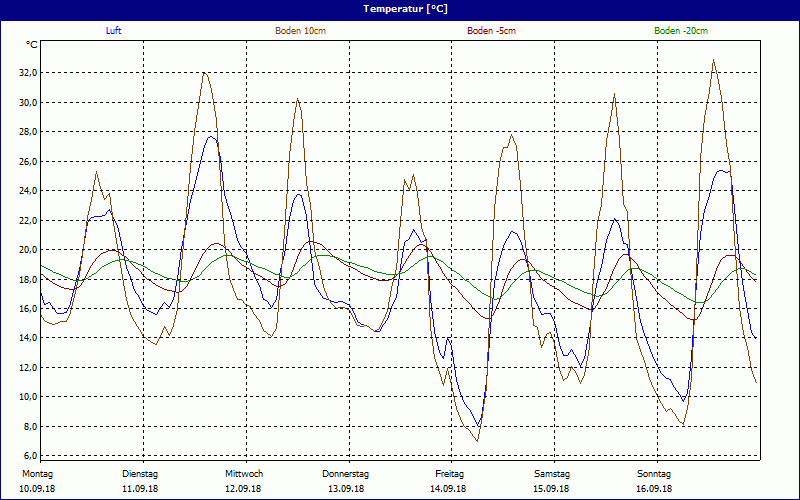Click the date '10.09.18'
Screen dimensions: 800x500
pos(37,489)
